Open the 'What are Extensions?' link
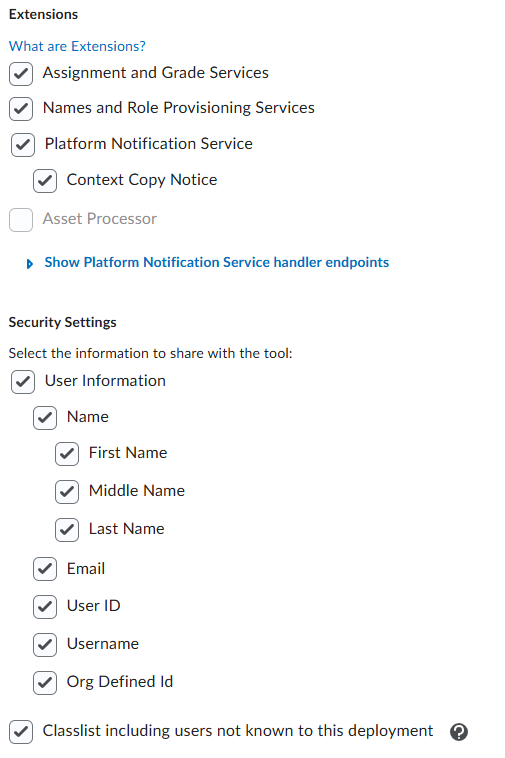505x758 pixels. 77,46
